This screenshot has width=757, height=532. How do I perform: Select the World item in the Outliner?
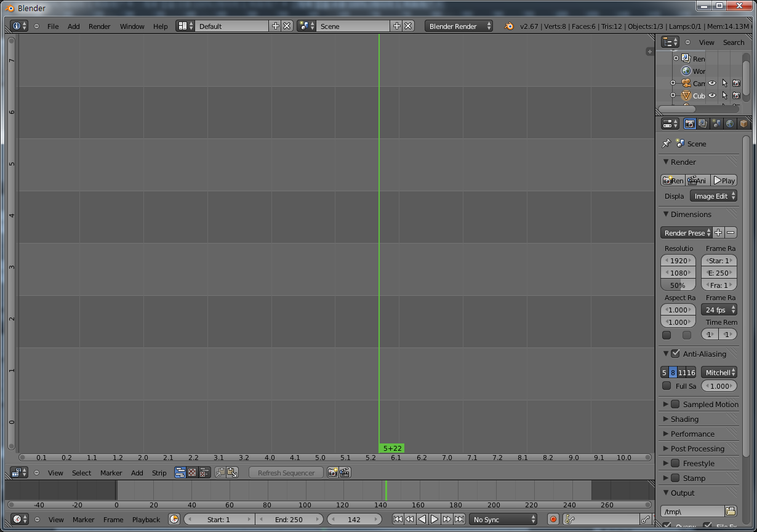[693, 71]
